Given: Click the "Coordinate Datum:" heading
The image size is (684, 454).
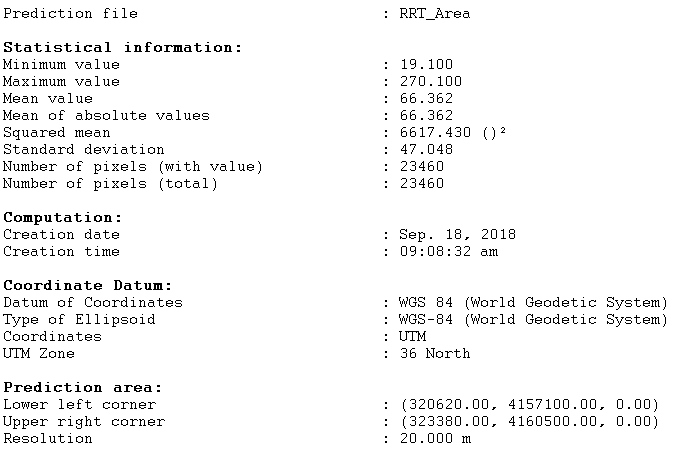Looking at the screenshot, I should pyautogui.click(x=88, y=286).
